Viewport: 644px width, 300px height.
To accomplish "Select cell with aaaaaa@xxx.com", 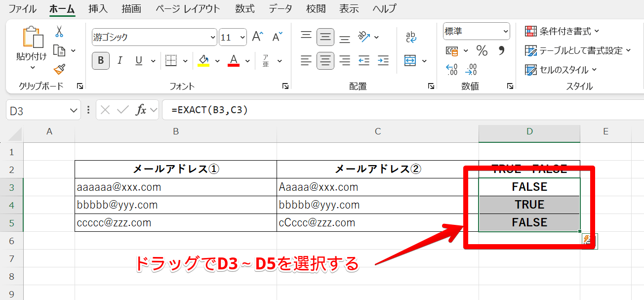I will click(x=176, y=187).
